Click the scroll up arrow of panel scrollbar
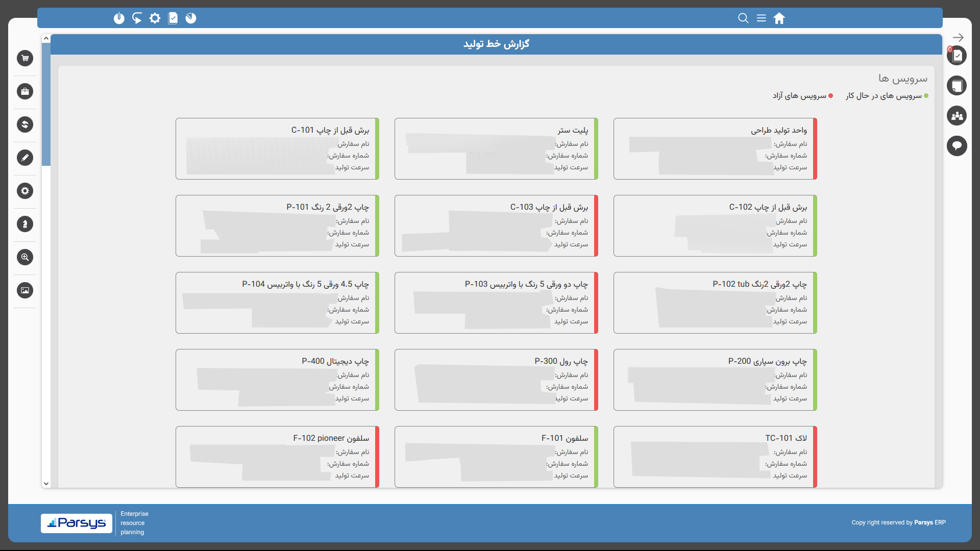980x551 pixels. [46, 38]
